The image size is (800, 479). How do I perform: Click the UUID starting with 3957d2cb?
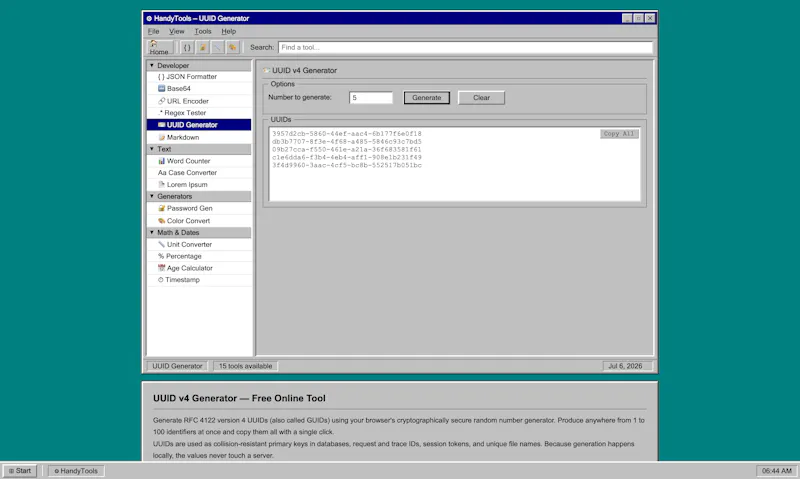coord(346,134)
